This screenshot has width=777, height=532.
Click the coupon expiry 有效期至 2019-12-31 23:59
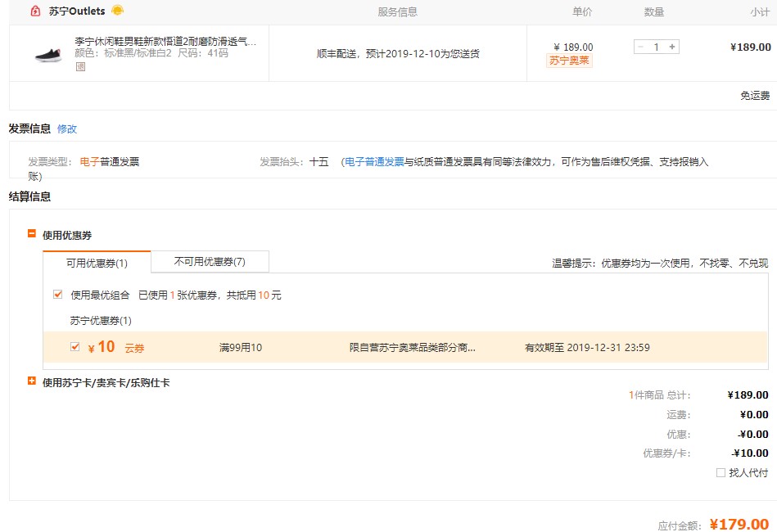[587, 348]
